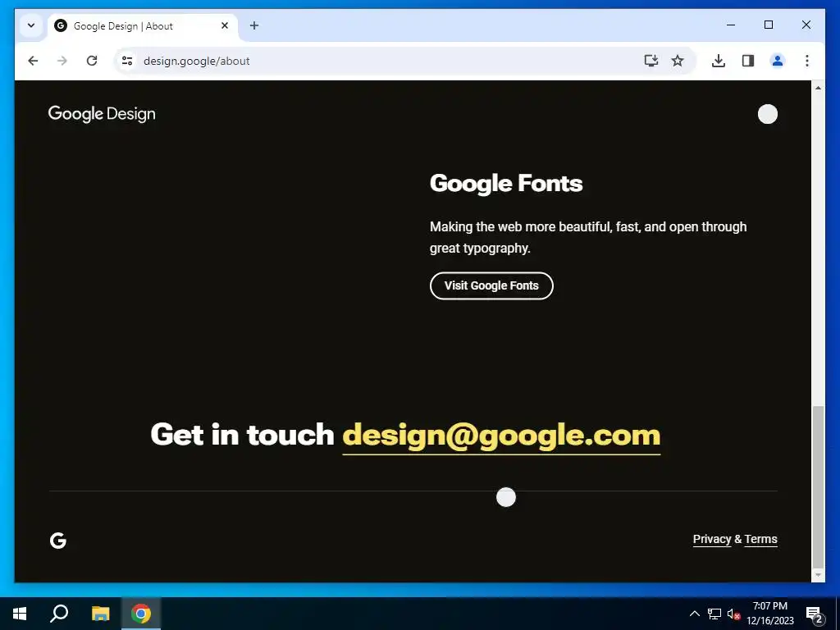Close the Google Design About tab
The image size is (840, 630).
click(225, 25)
